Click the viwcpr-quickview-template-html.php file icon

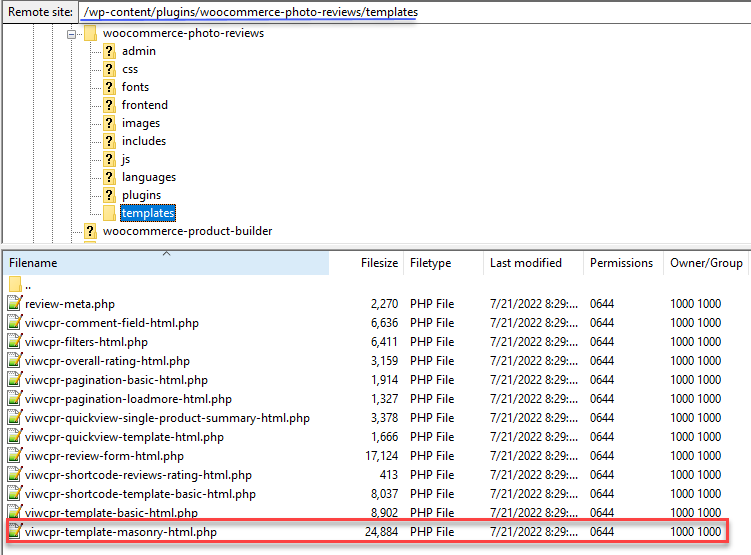[x=15, y=437]
